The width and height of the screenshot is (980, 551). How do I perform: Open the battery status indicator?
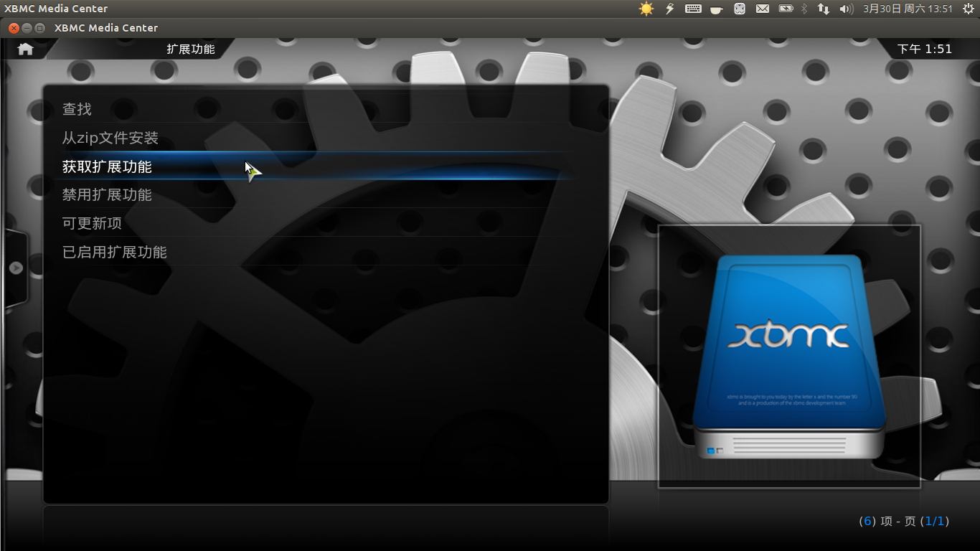(x=786, y=9)
